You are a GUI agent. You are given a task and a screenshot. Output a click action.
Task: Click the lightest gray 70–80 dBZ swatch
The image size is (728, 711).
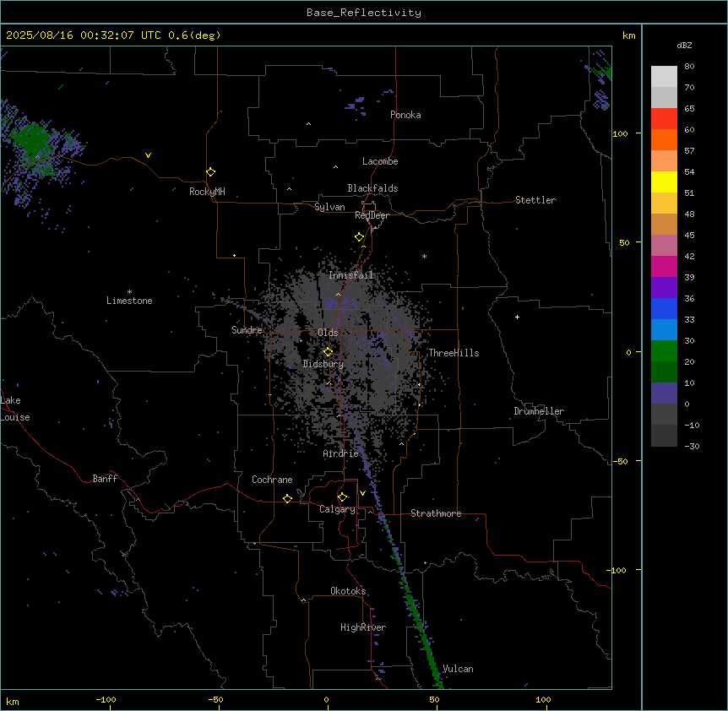tap(664, 77)
